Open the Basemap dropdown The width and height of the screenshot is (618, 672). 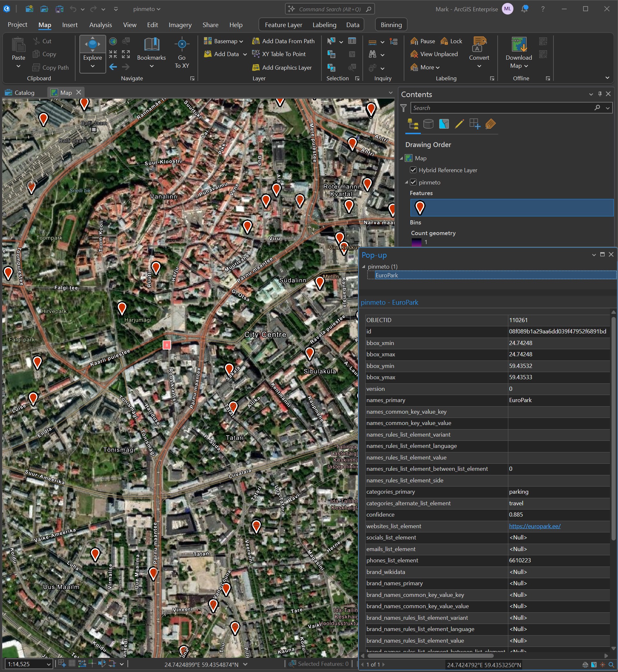click(x=223, y=41)
